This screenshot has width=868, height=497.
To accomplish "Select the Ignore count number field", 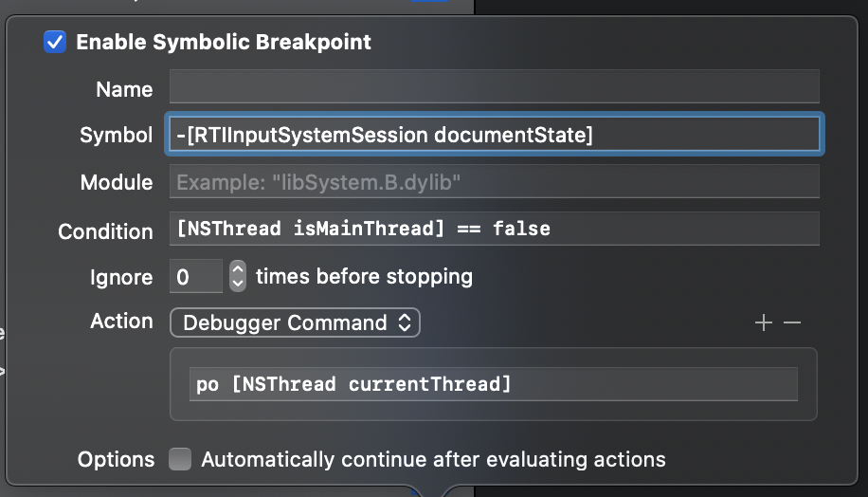I will tap(195, 277).
